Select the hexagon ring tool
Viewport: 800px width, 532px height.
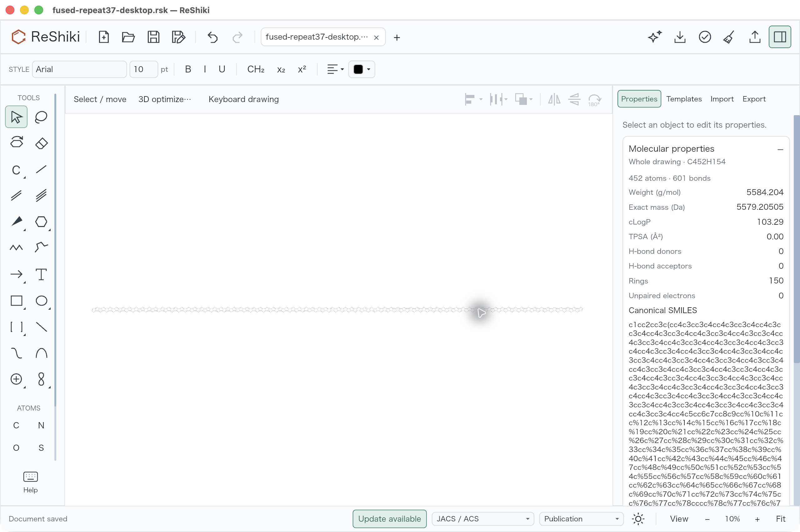click(41, 222)
